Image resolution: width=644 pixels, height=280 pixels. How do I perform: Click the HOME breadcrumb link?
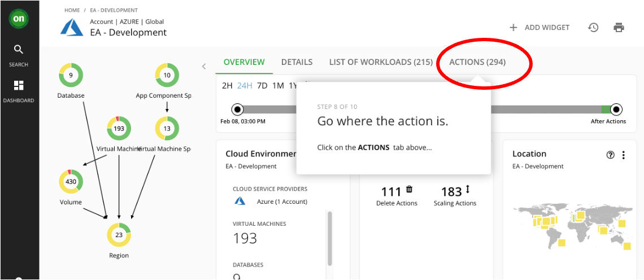tap(72, 10)
